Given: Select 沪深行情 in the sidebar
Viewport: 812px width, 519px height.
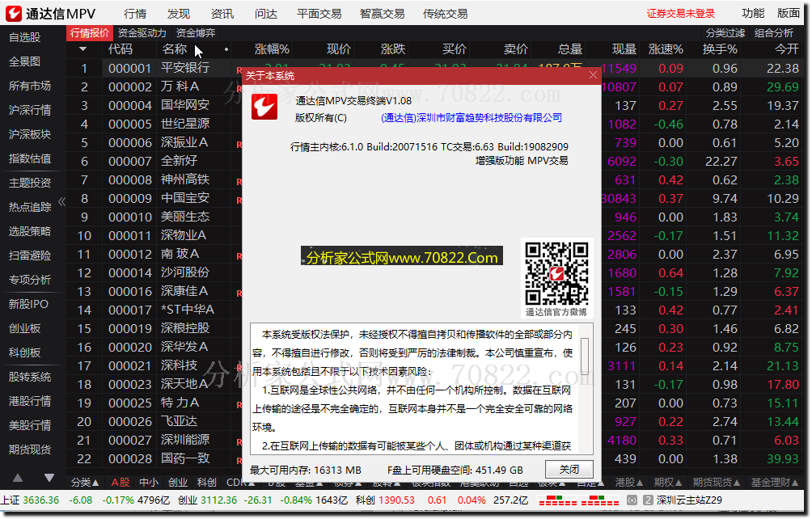Looking at the screenshot, I should tap(30, 110).
